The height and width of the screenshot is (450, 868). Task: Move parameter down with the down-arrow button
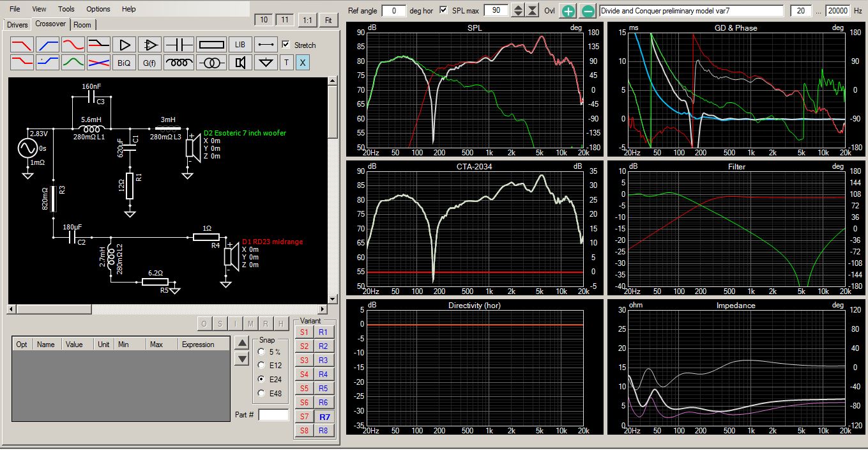241,359
